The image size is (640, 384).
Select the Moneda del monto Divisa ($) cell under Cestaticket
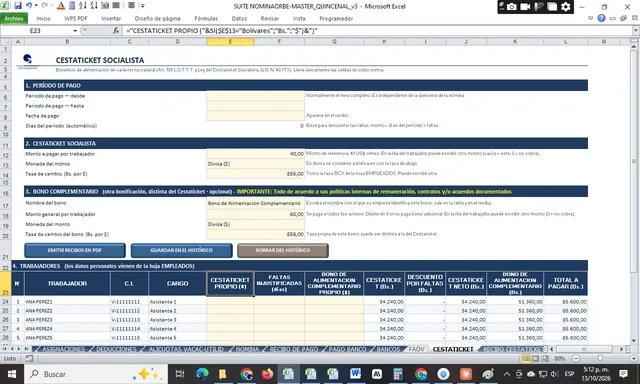point(256,164)
